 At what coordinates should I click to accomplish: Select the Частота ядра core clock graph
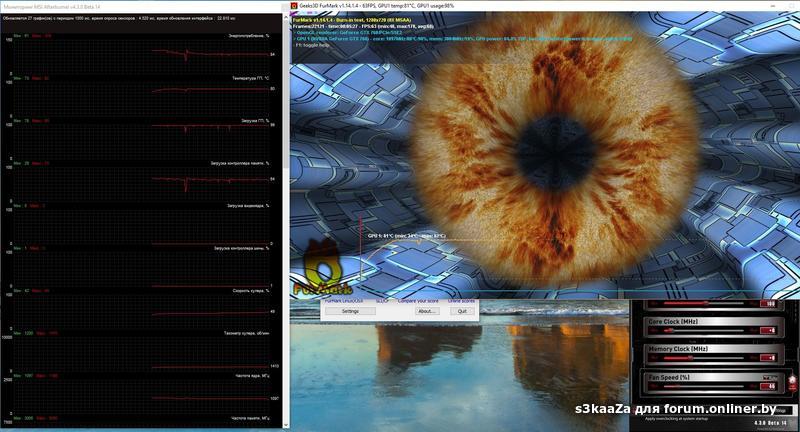[141, 393]
